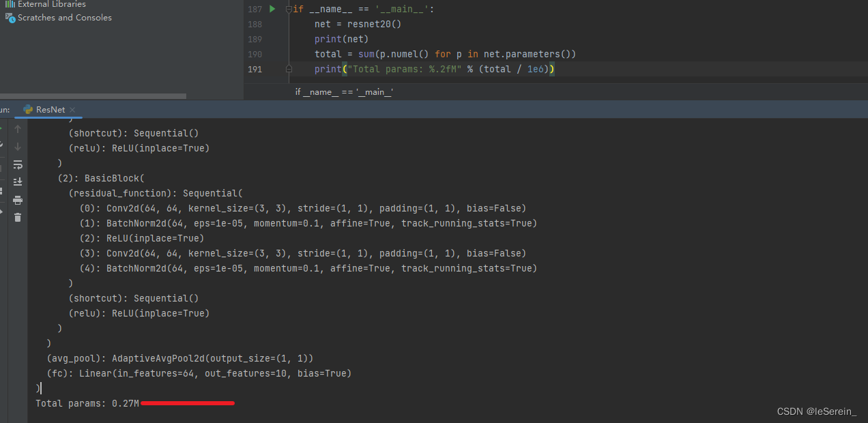868x423 pixels.
Task: Click the (1): BatchNorm2d output line
Action: click(x=308, y=223)
